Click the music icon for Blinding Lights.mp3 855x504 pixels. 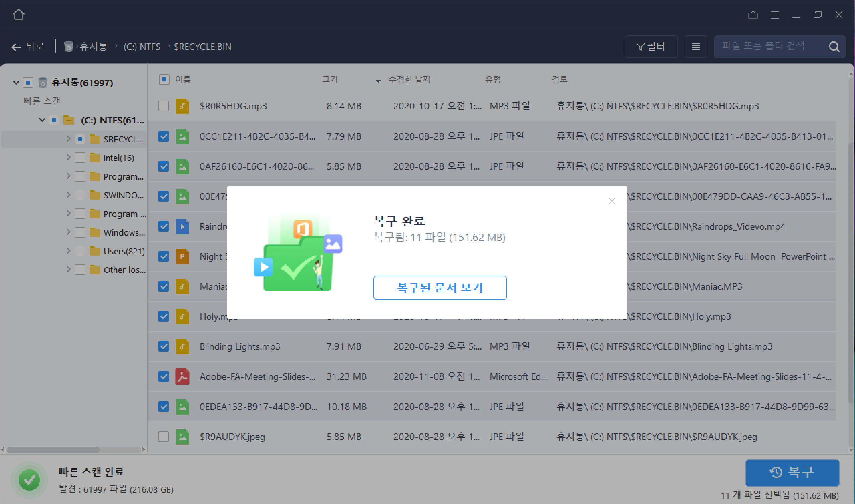tap(182, 346)
